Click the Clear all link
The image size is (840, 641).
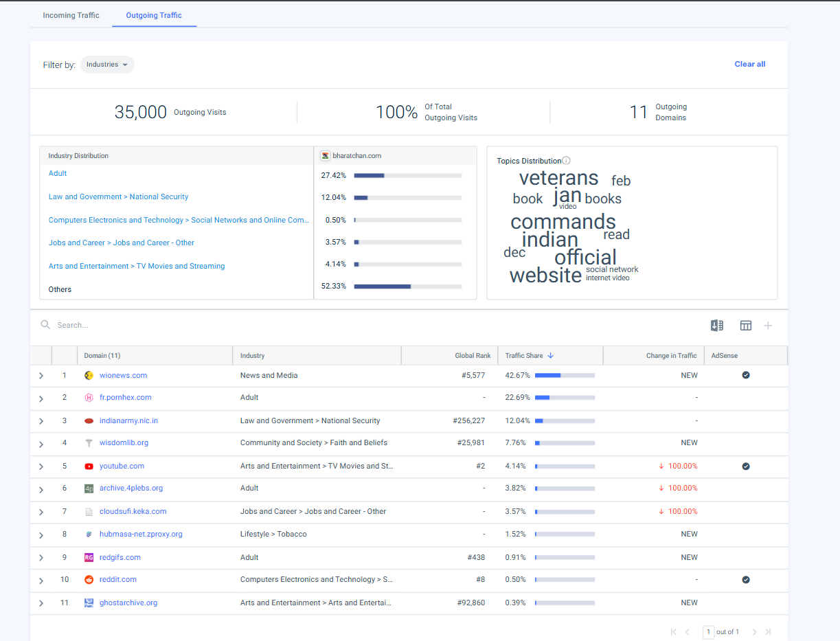(x=749, y=64)
